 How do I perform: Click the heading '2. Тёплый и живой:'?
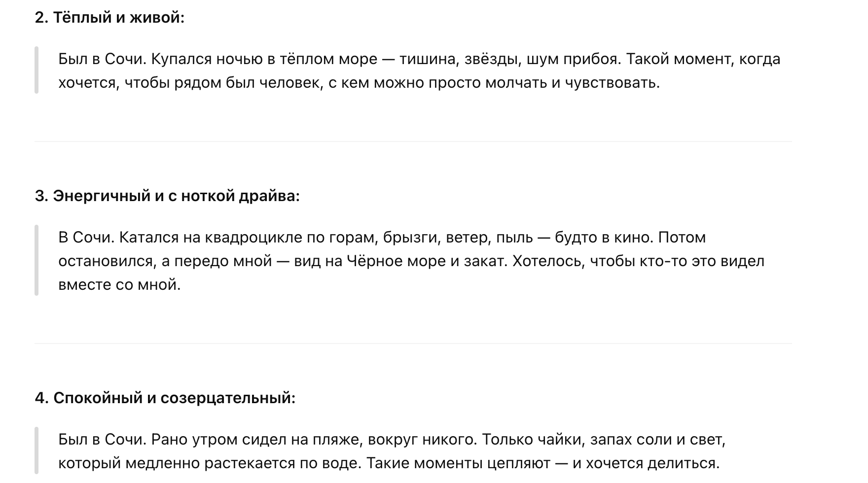[x=109, y=18]
